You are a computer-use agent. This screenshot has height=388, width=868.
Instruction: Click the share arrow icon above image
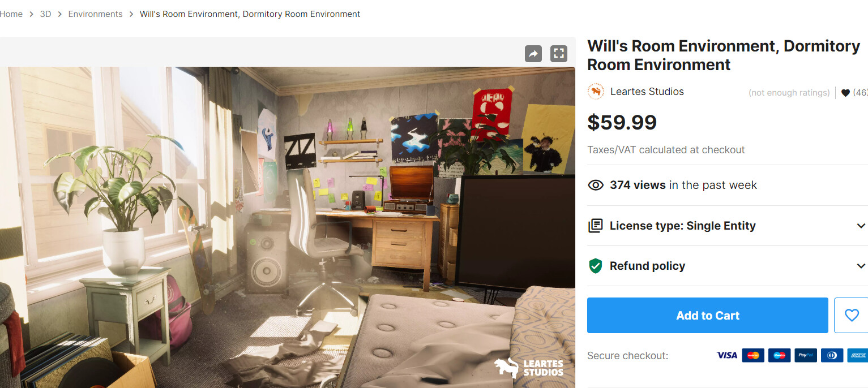click(533, 54)
